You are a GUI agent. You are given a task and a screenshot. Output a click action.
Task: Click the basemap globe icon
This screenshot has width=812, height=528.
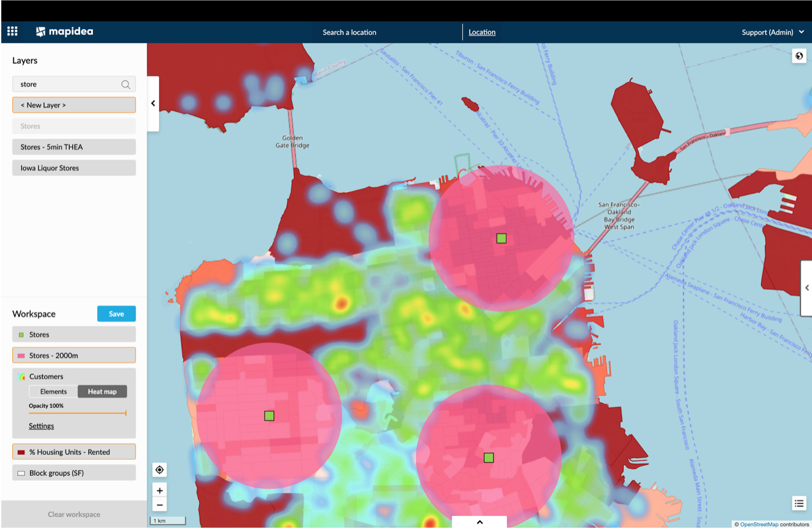(x=799, y=56)
